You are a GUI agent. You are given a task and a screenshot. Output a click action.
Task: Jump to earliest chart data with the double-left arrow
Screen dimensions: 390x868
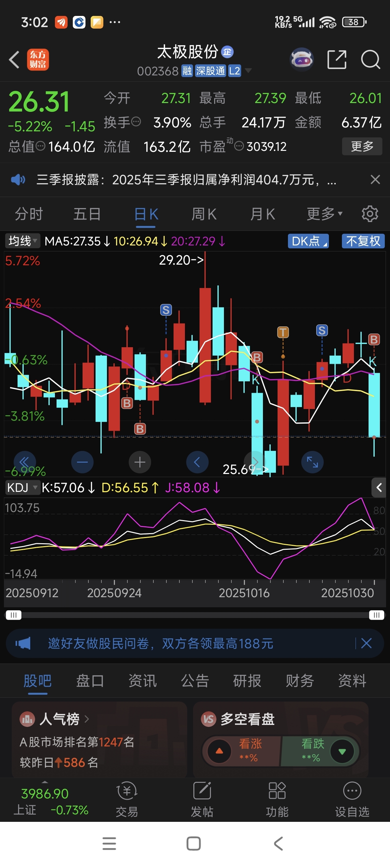pyautogui.click(x=25, y=462)
